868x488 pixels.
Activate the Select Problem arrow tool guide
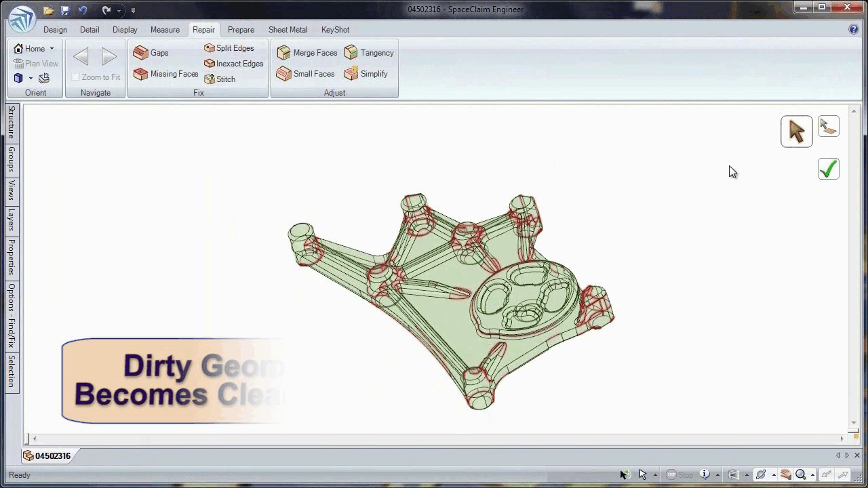(x=797, y=131)
